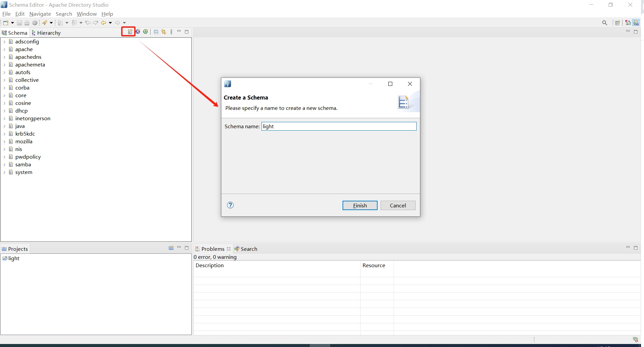
Task: Expand the inetorgperson schema node
Action: click(4, 119)
